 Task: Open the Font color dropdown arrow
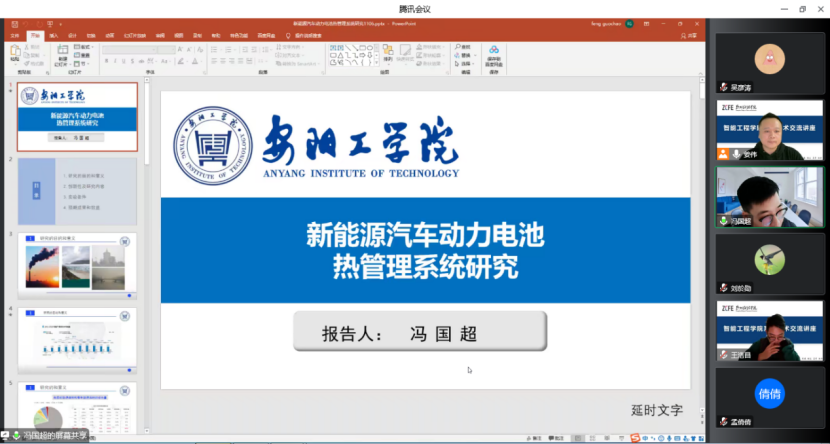tap(203, 61)
